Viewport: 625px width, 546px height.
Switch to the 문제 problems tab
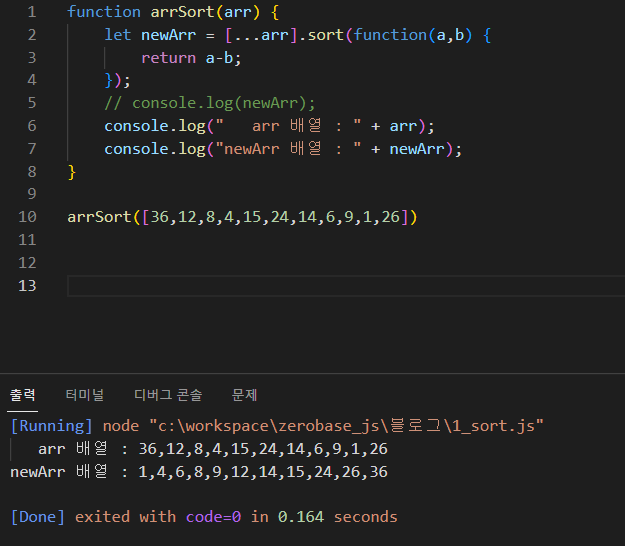244,395
